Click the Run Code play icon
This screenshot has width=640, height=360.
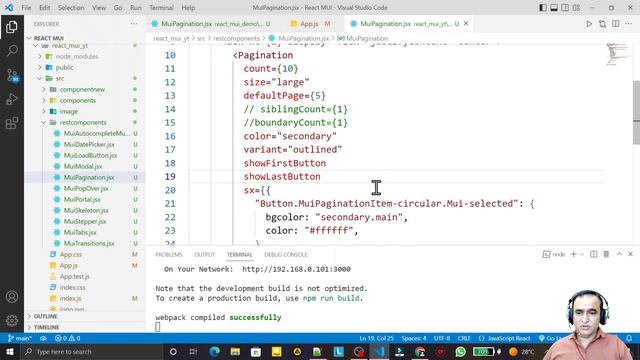coord(589,24)
